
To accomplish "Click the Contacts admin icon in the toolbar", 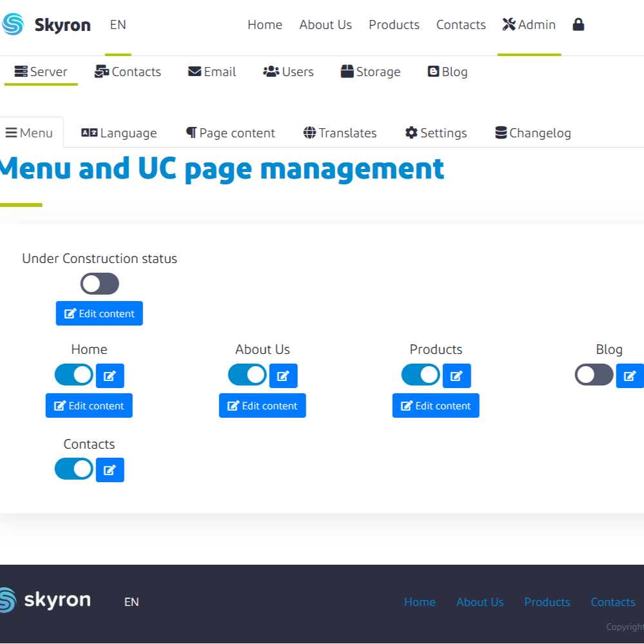I will pyautogui.click(x=102, y=72).
